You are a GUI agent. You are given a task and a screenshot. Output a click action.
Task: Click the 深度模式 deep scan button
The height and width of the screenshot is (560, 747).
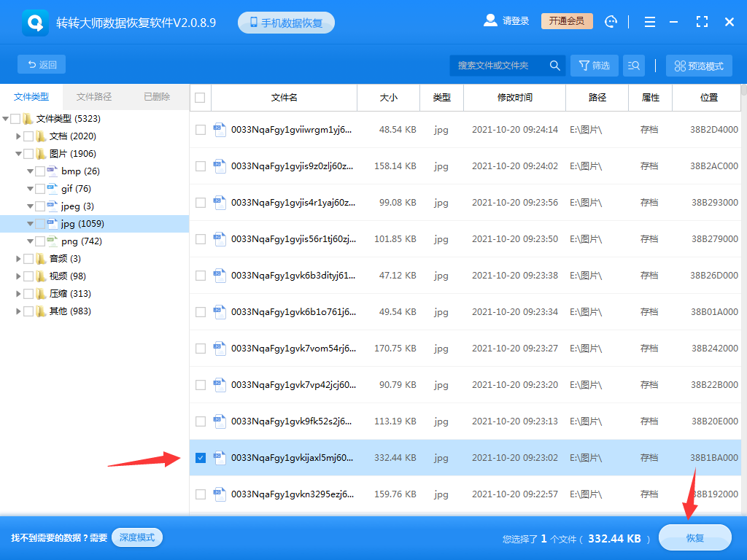pos(137,537)
